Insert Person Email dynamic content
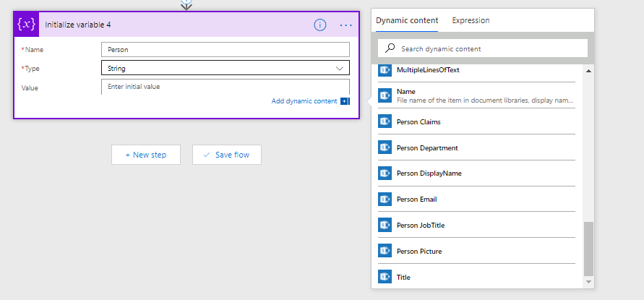The width and height of the screenshot is (644, 300). click(477, 199)
